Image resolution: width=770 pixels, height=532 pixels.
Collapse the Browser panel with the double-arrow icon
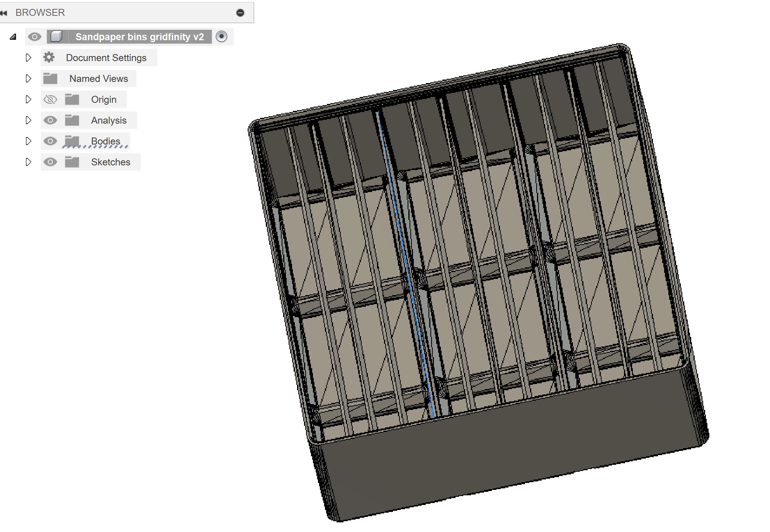[x=4, y=13]
